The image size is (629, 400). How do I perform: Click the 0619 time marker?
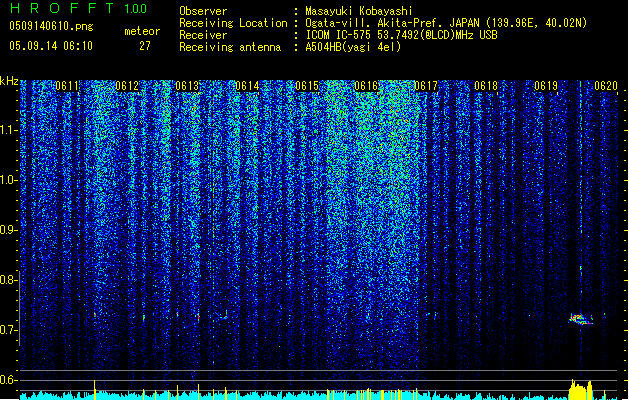coord(546,86)
